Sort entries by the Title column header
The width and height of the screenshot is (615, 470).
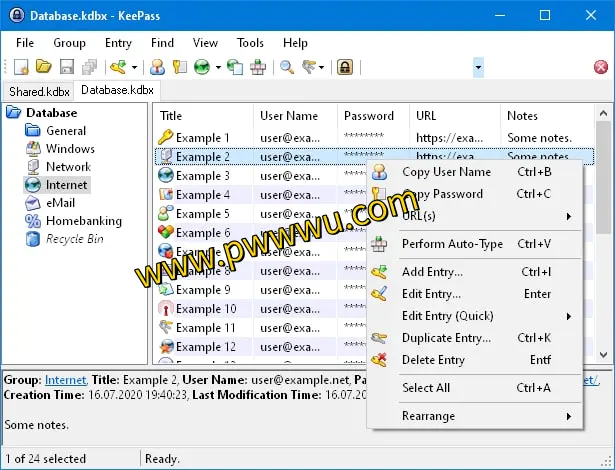[200, 116]
